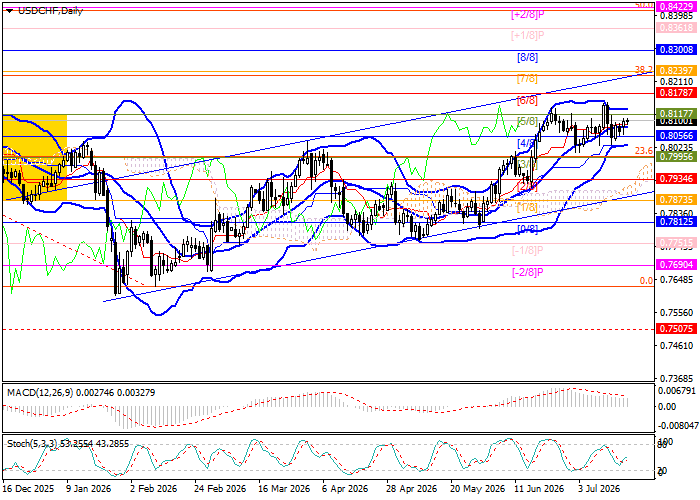This screenshot has height=500, width=700.
Task: Select the 9 Jan 2026 date marker
Action: coord(88,489)
